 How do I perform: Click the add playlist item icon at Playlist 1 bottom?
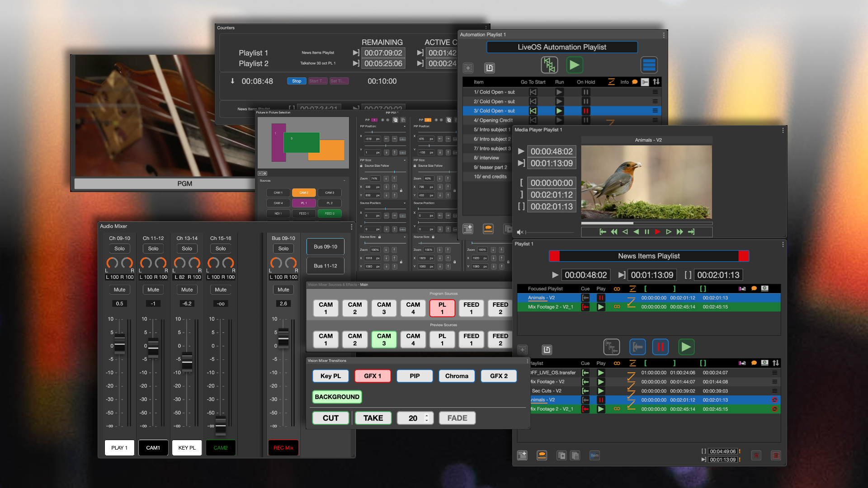point(522,455)
